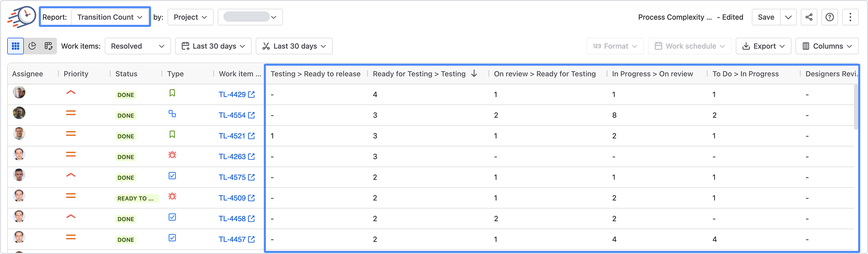Click high priority icon for TL-4575
Screen dimensions: 868x254
[71, 175]
